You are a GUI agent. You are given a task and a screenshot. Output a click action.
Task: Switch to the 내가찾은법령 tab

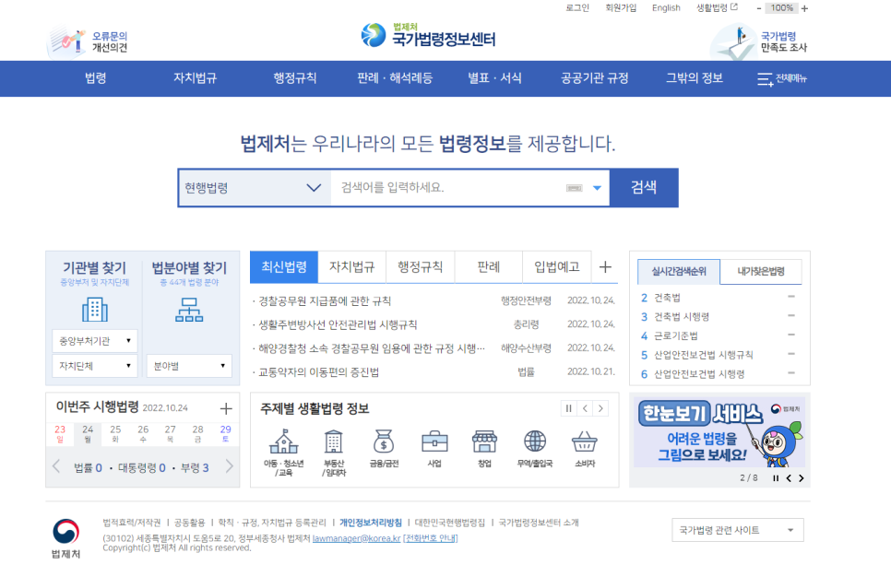tap(760, 272)
